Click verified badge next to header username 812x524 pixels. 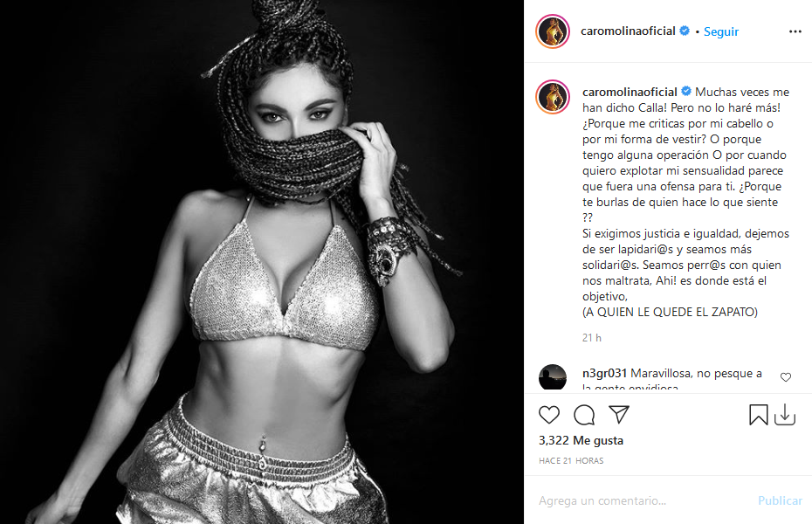point(685,31)
